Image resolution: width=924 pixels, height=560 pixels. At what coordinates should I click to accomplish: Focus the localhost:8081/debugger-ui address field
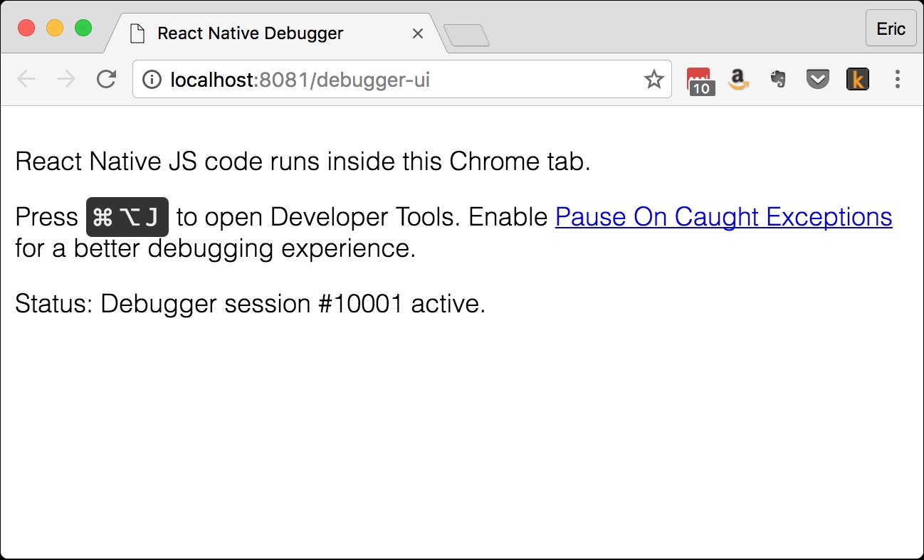click(402, 80)
